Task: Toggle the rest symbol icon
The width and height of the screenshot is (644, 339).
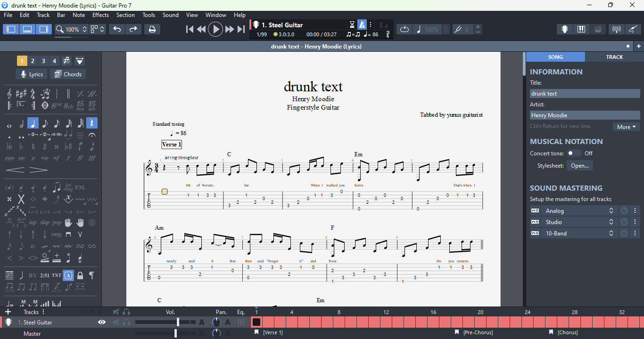Action: [92, 124]
